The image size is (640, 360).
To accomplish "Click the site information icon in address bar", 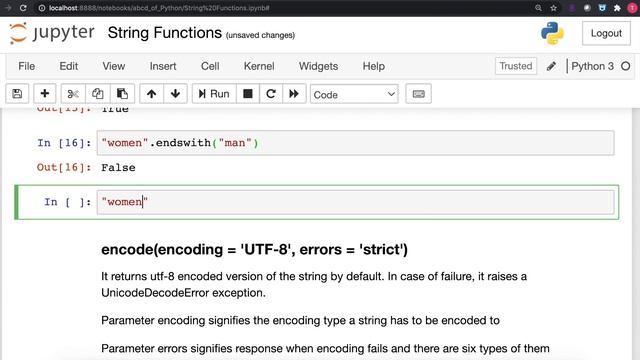I will click(42, 8).
